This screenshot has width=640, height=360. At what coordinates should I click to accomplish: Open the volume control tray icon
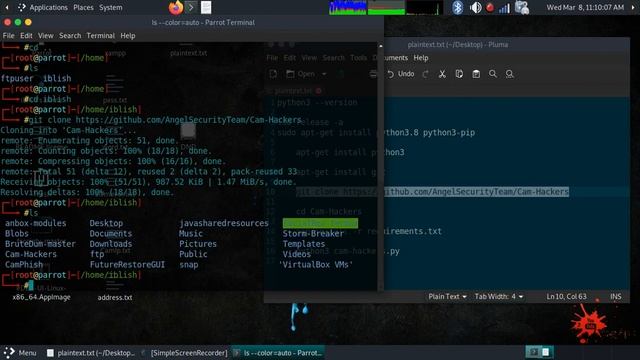(x=475, y=7)
